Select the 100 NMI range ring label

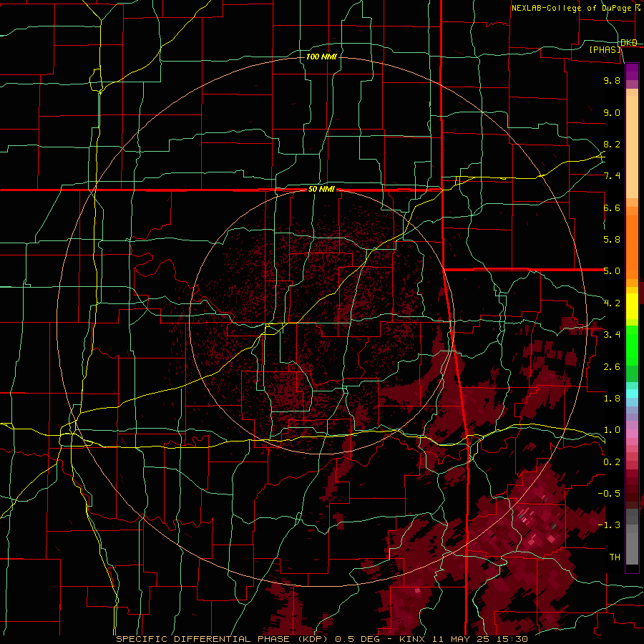pos(321,57)
